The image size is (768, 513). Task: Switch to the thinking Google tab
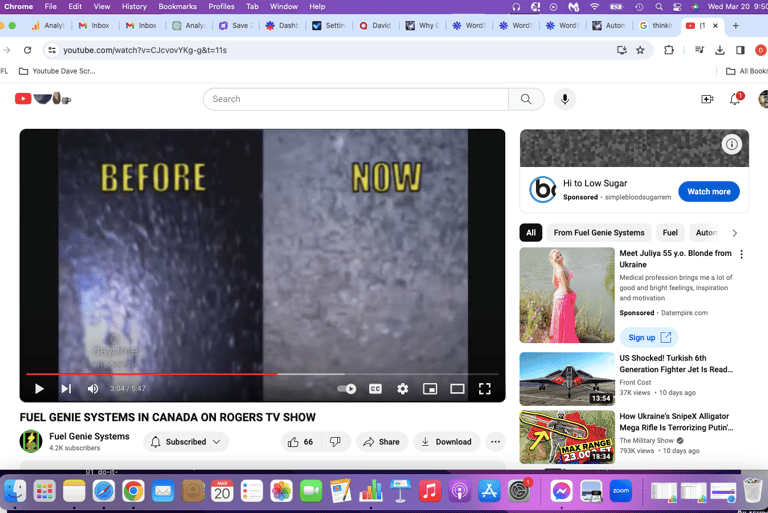point(656,25)
